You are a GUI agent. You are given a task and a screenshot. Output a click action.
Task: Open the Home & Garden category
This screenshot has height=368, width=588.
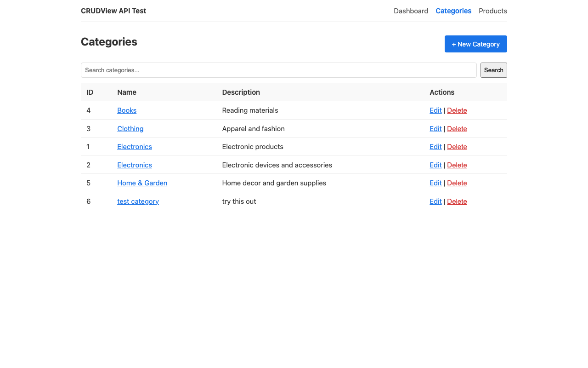142,183
